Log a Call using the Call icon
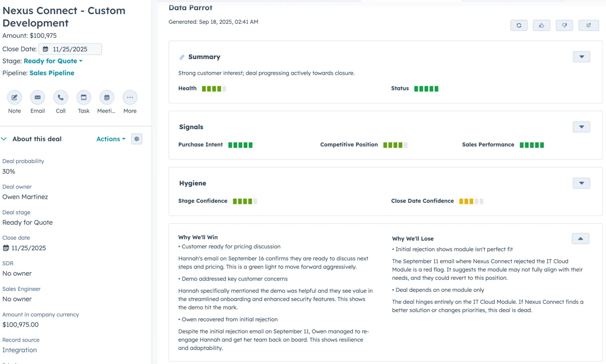This screenshot has height=364, width=606. 61,97
